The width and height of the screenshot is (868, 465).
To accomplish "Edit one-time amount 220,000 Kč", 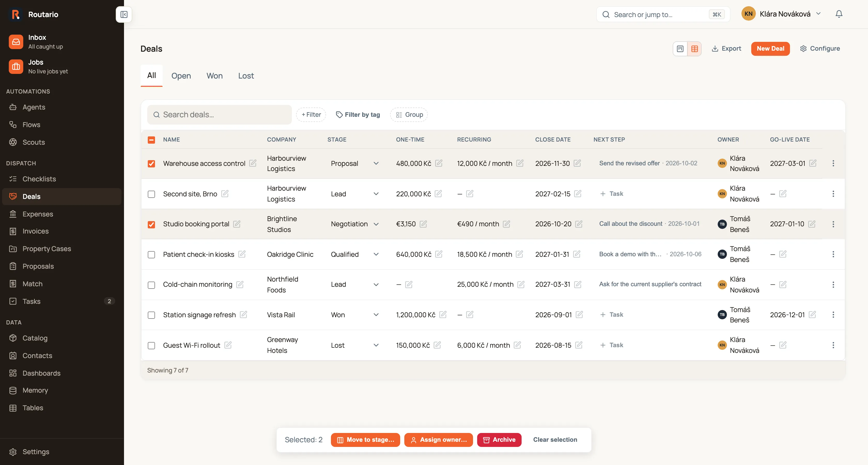I will [x=438, y=193].
